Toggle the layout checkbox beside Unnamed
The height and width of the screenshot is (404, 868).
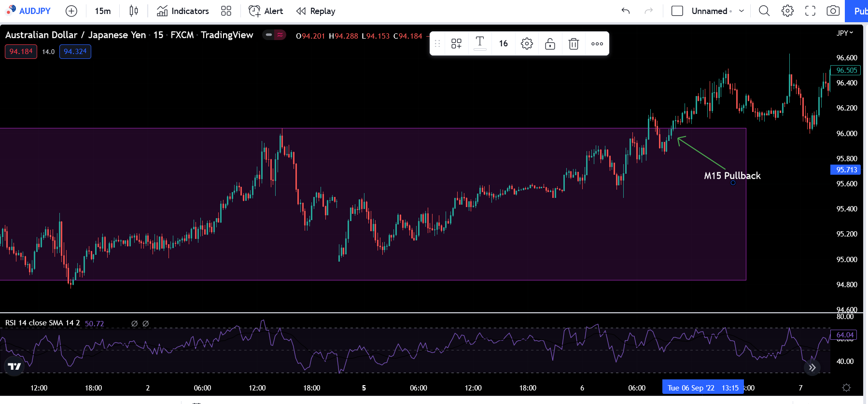coord(677,11)
